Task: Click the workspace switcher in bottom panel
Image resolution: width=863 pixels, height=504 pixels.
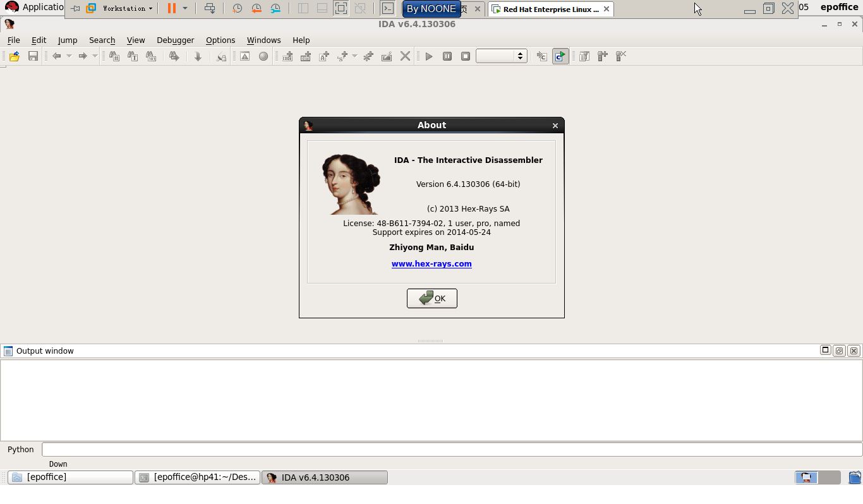Action: (818, 477)
